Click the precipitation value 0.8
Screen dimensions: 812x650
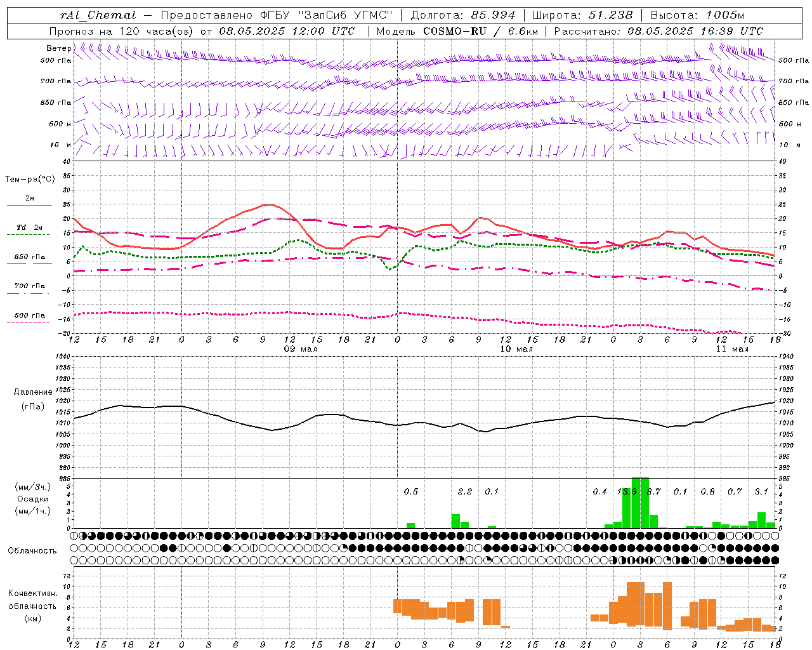(x=708, y=492)
